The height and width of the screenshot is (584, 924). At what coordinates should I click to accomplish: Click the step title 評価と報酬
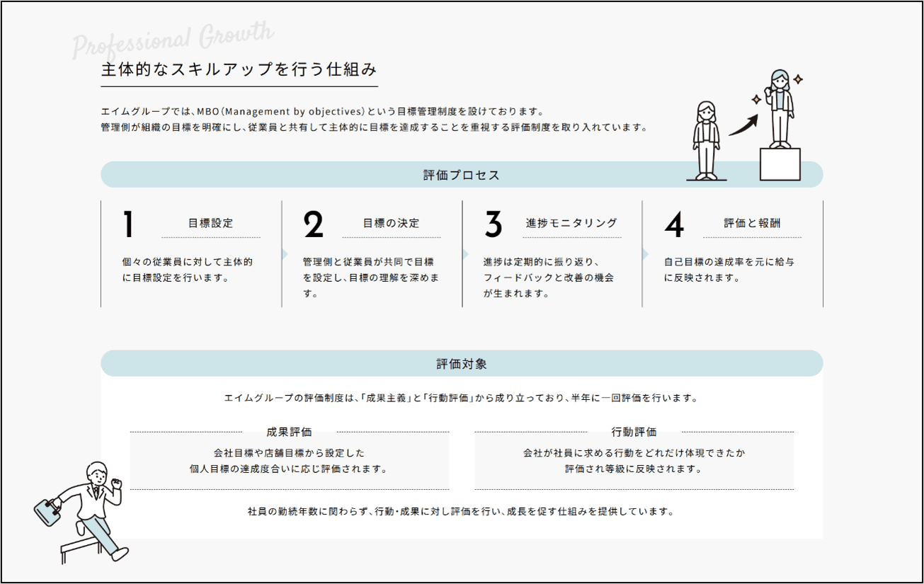tap(752, 223)
